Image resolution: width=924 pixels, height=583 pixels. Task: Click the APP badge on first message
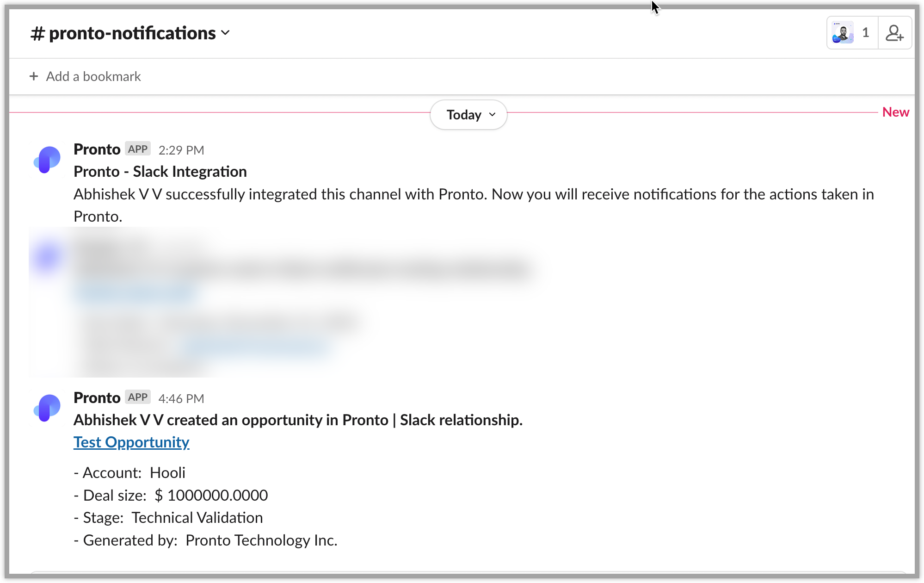(x=138, y=149)
